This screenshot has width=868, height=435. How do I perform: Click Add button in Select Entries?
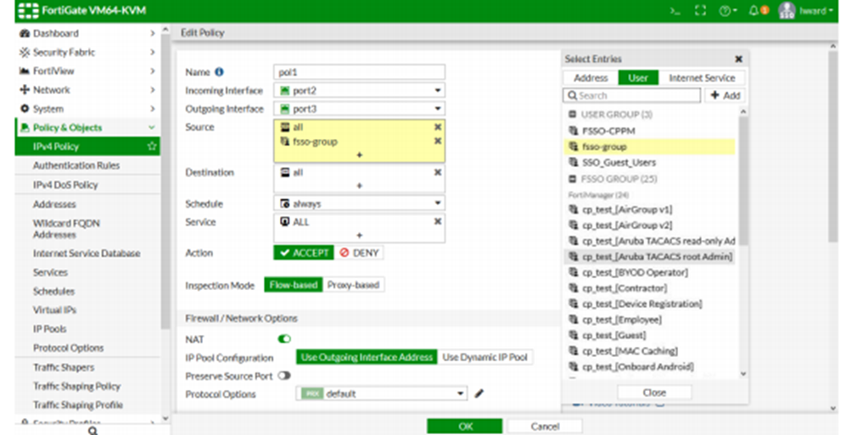(x=725, y=95)
